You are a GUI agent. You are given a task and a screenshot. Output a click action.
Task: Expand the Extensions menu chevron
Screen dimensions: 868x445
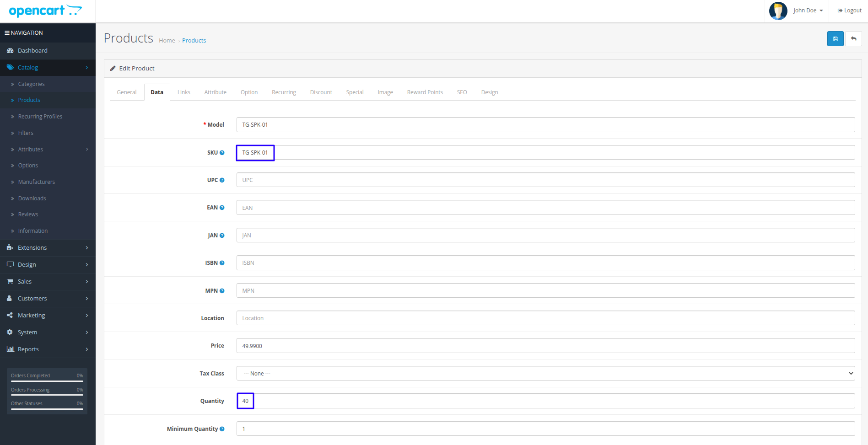87,248
